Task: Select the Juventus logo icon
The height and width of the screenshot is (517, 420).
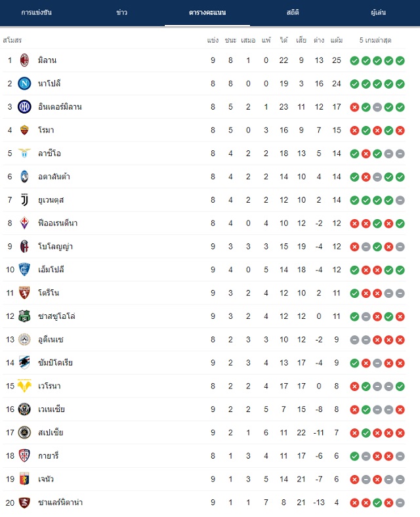Action: 24,200
